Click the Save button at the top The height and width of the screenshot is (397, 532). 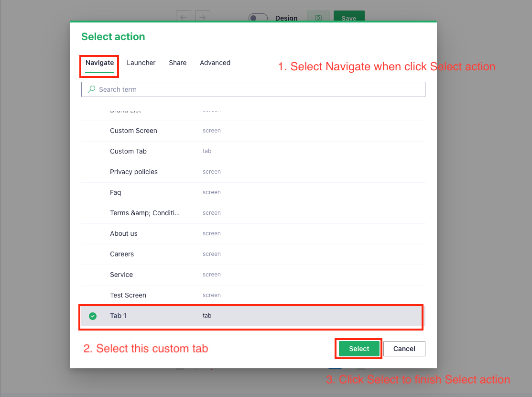349,18
